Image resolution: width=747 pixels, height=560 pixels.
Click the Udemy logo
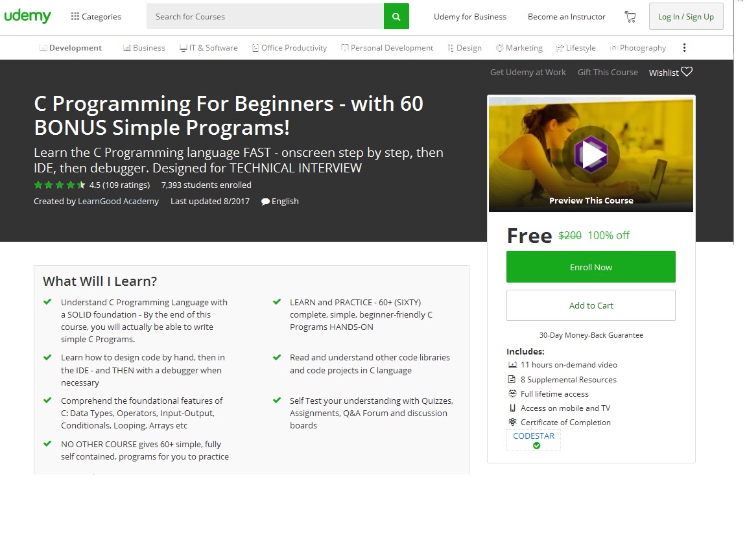(27, 16)
